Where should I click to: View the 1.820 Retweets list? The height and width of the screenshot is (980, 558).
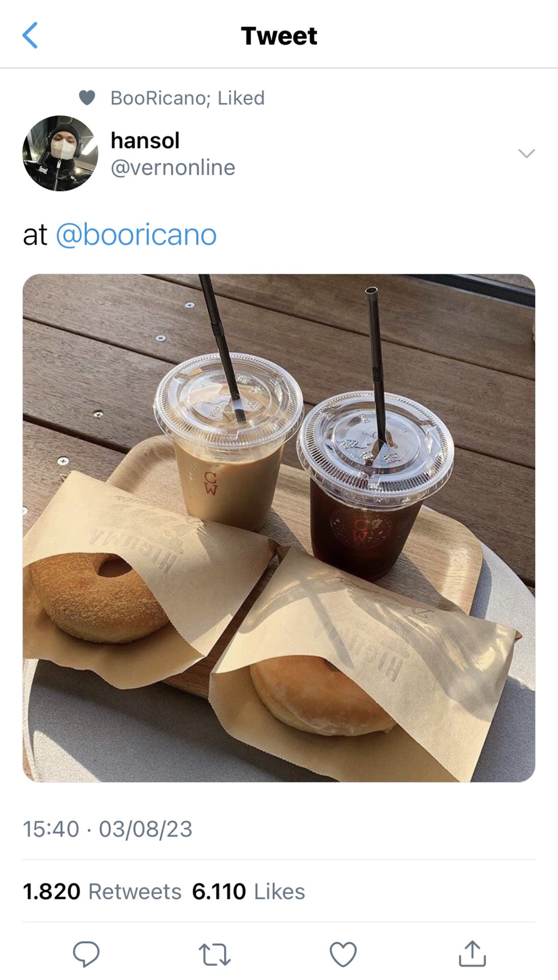[102, 891]
